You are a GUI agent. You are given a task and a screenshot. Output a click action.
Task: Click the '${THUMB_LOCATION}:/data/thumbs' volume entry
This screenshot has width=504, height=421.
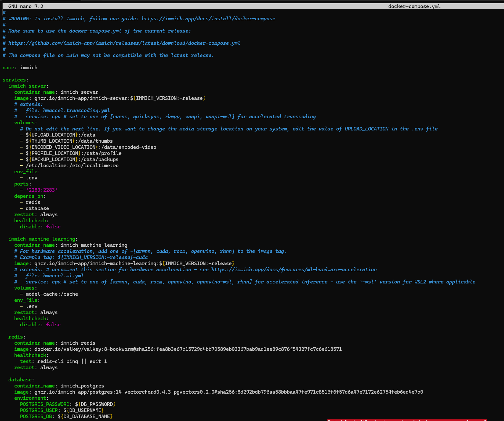coord(66,141)
